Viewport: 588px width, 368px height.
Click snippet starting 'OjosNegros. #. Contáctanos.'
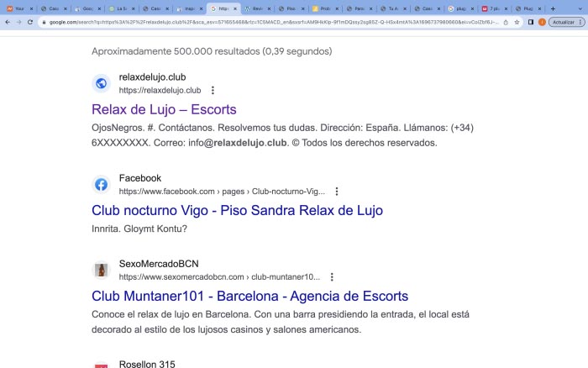(283, 135)
